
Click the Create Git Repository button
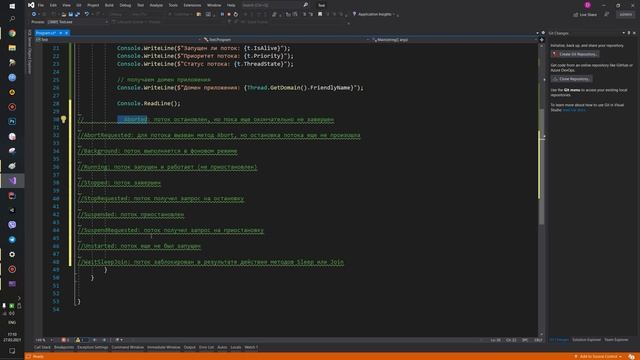tap(575, 54)
